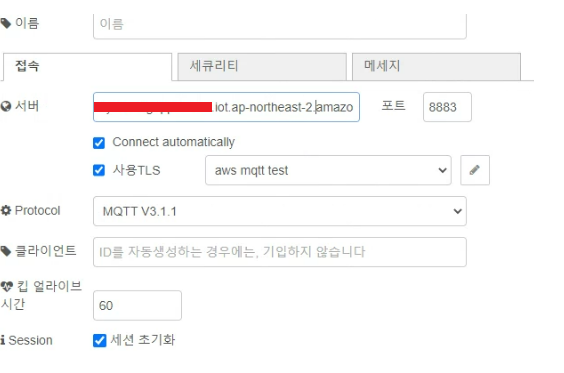Toggle the 세션 초기화 checkbox
This screenshot has height=373, width=564.
point(100,340)
